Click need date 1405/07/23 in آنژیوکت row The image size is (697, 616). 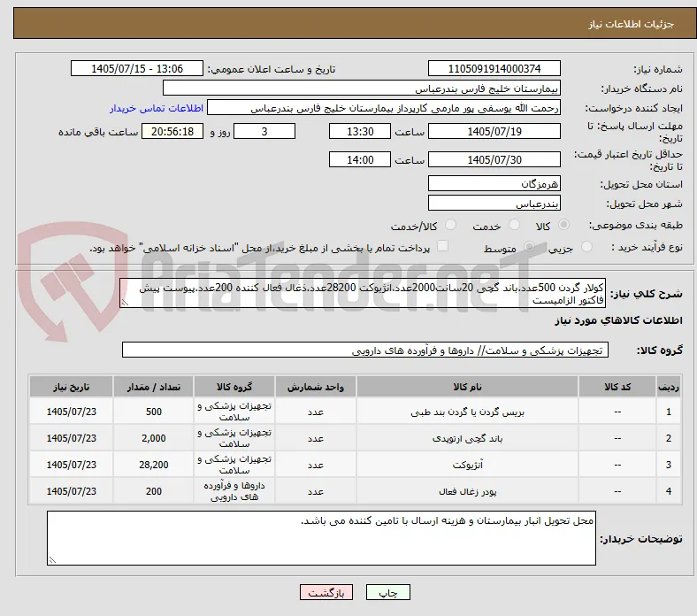pos(71,465)
